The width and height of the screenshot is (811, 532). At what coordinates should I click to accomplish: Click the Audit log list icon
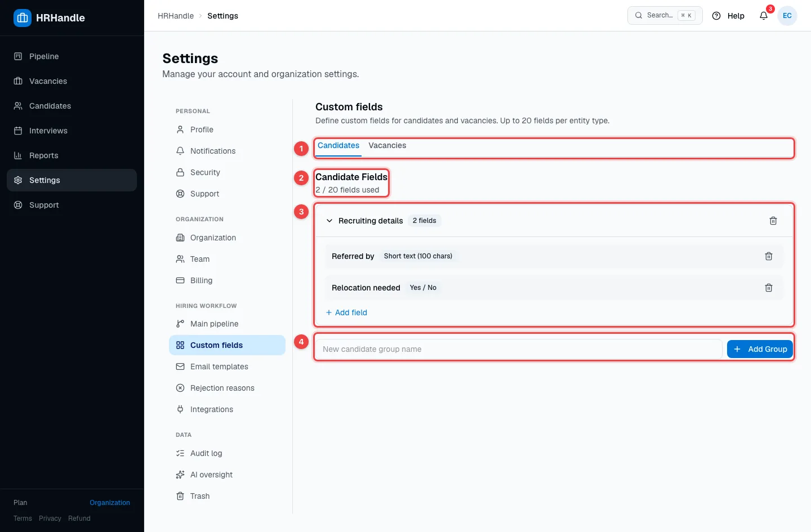[x=180, y=453]
